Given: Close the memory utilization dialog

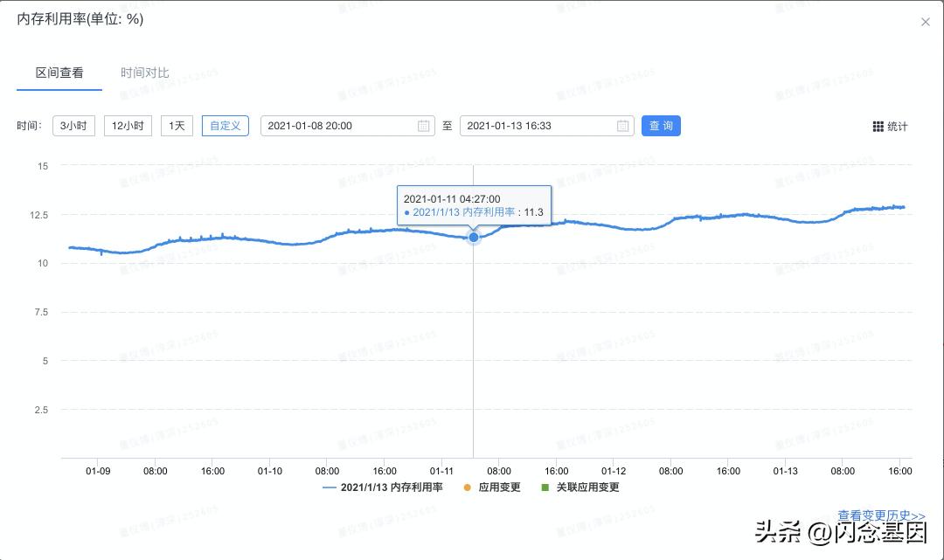Looking at the screenshot, I should (926, 22).
